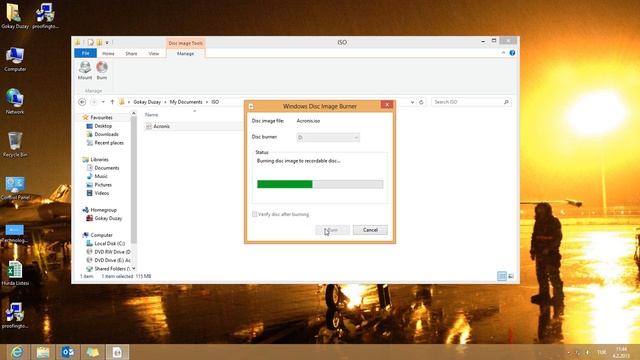Click the Burn disc icon in ribbon

coord(102,70)
